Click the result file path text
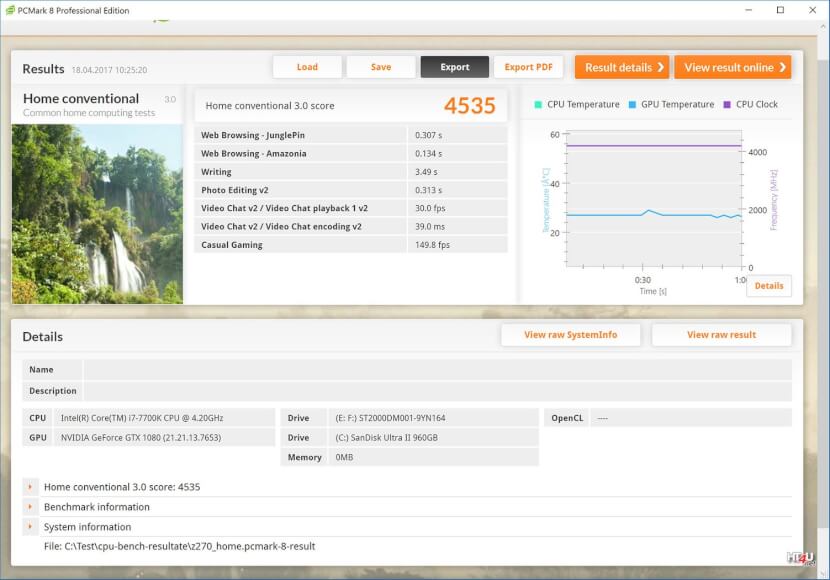This screenshot has width=830, height=580. click(x=179, y=546)
